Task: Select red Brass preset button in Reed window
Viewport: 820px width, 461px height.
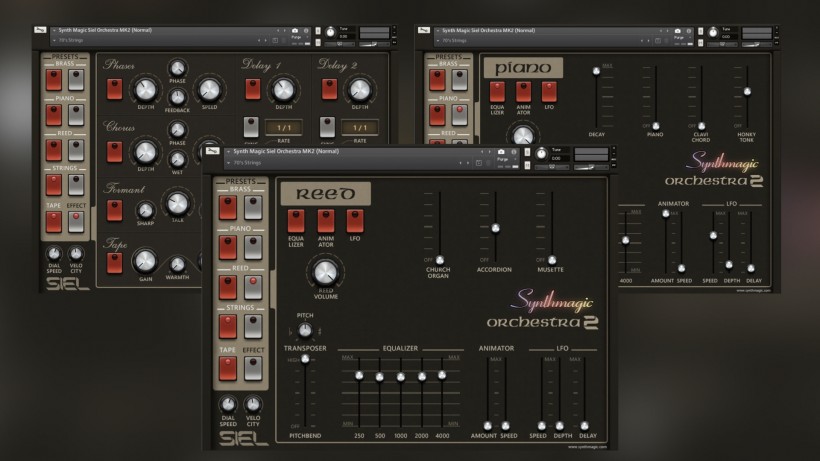Action: [x=227, y=208]
